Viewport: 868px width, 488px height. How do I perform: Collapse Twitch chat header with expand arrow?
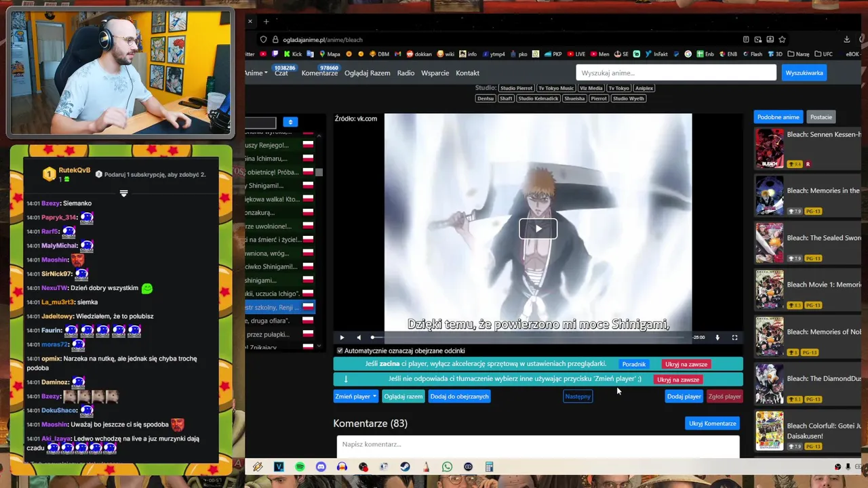point(123,193)
